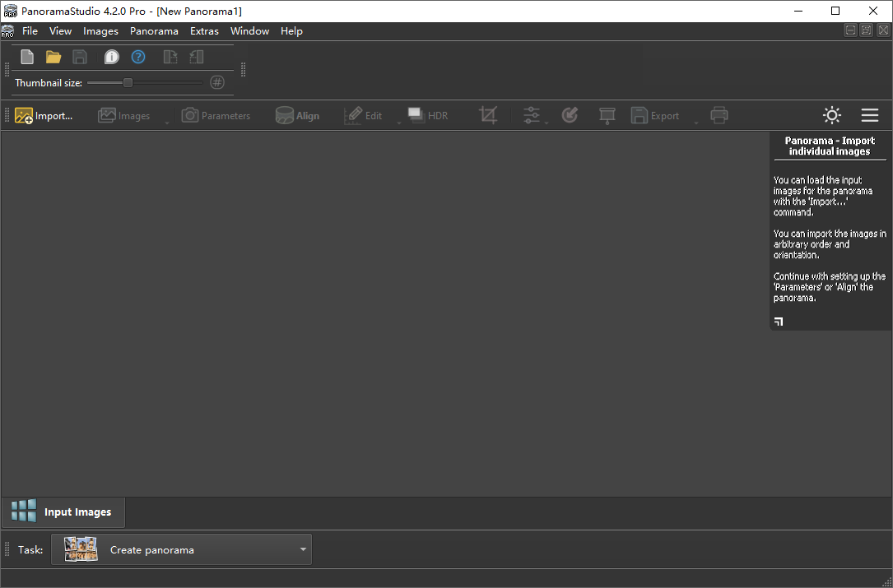Open the File menu
Image resolution: width=893 pixels, height=588 pixels.
pos(30,30)
